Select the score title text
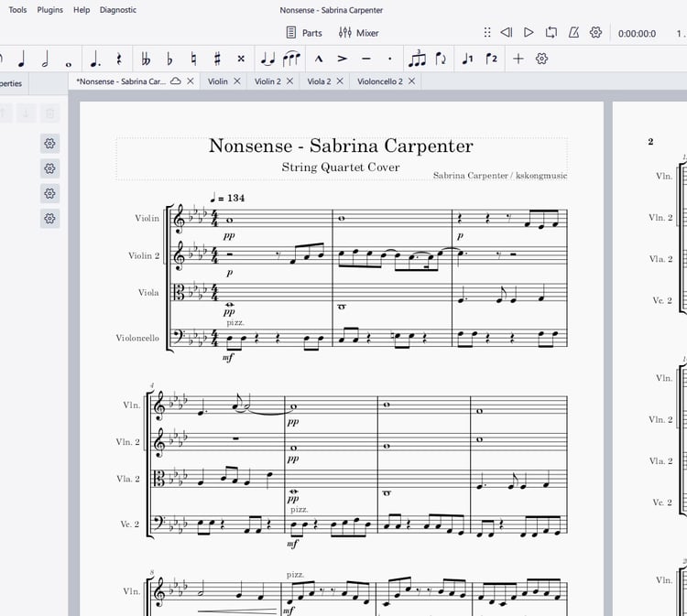Viewport: 687px width, 616px height. [341, 146]
